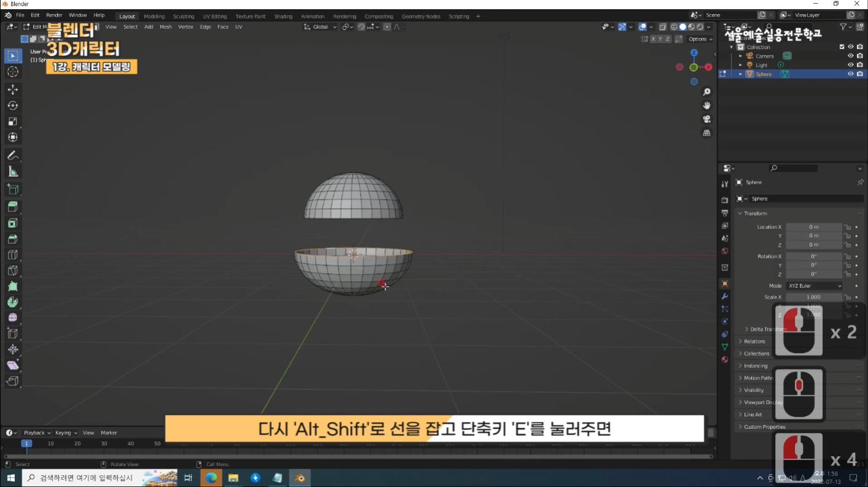Open the Object properties orange square tab

click(x=725, y=284)
